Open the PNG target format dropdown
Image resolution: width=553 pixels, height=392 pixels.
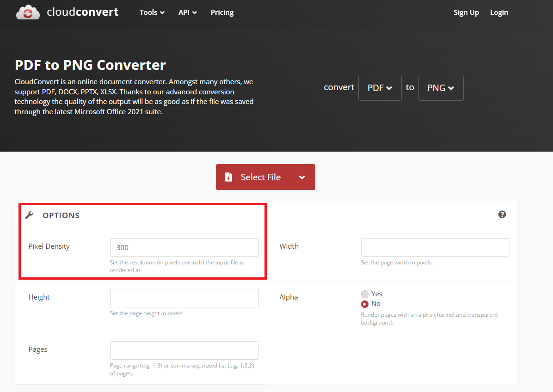[x=441, y=88]
